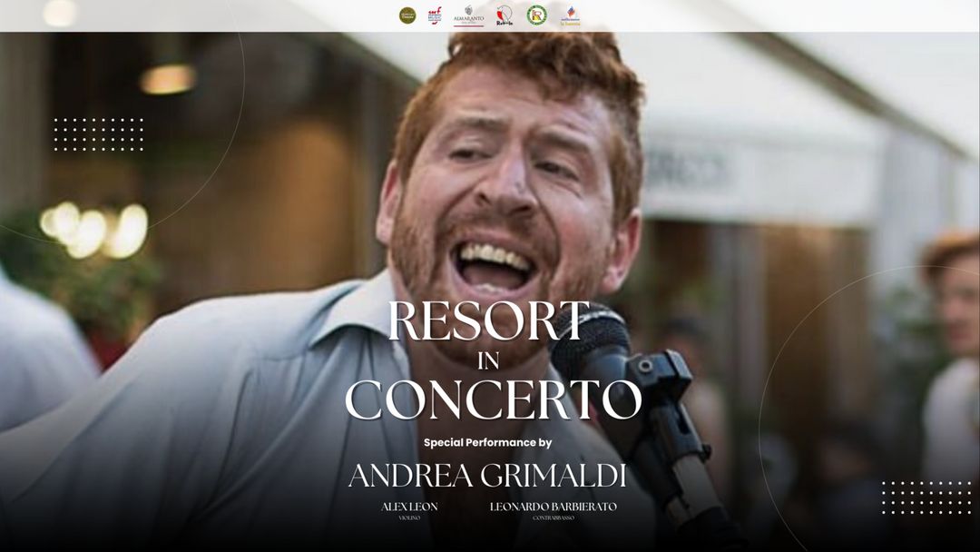Click the 'CONCERTO' heading text
The height and width of the screenshot is (552, 980).
click(x=493, y=399)
